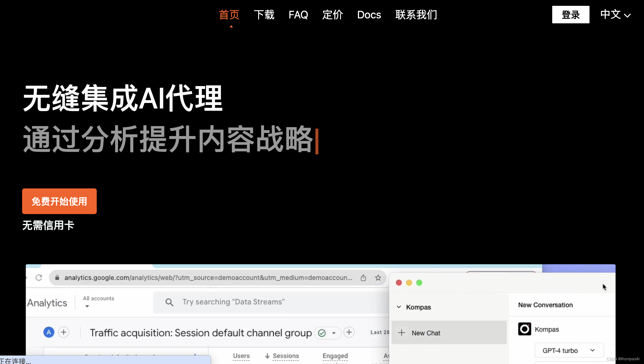Click the orange 免费开始使用 button
This screenshot has width=644, height=364.
click(x=59, y=201)
